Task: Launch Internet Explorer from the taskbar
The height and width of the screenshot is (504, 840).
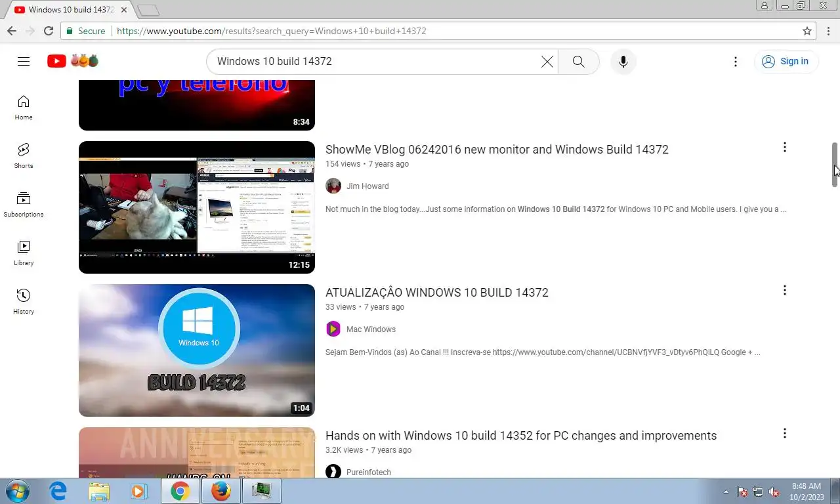Action: (x=58, y=491)
